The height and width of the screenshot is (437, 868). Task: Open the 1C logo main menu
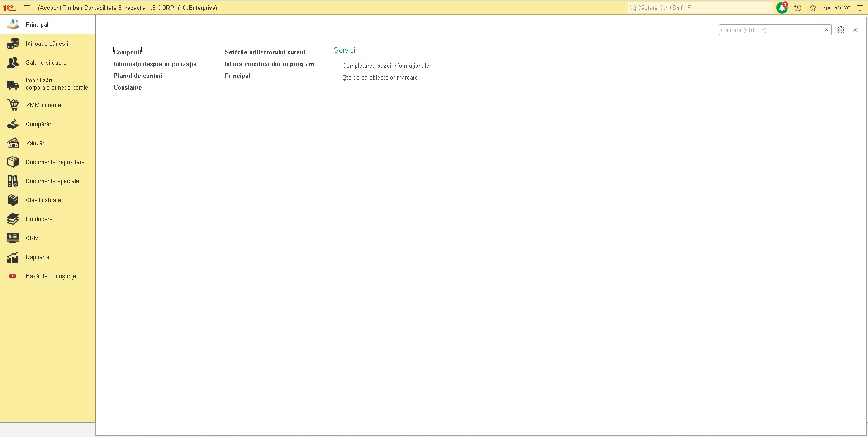pos(9,8)
